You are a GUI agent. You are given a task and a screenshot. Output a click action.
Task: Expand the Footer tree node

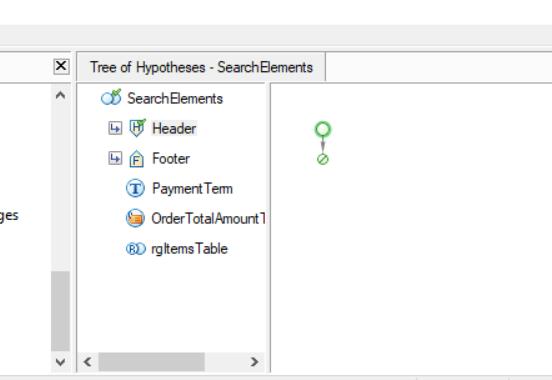[115, 158]
